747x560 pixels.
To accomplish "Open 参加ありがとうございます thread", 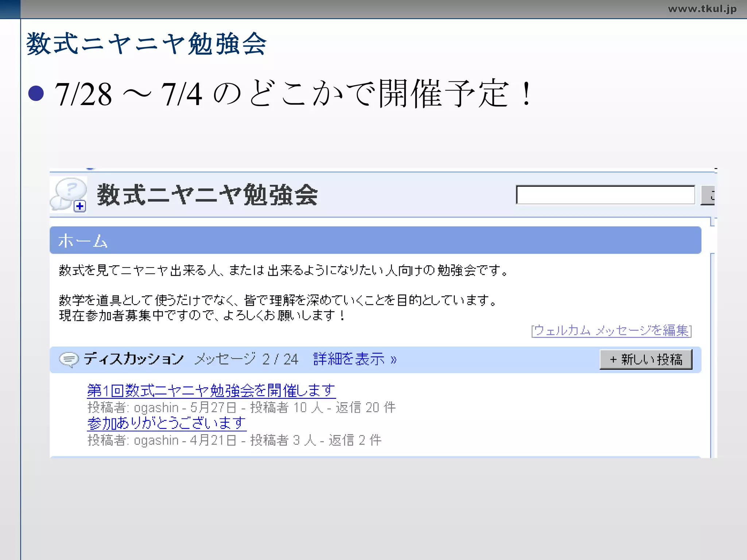I will point(167,423).
